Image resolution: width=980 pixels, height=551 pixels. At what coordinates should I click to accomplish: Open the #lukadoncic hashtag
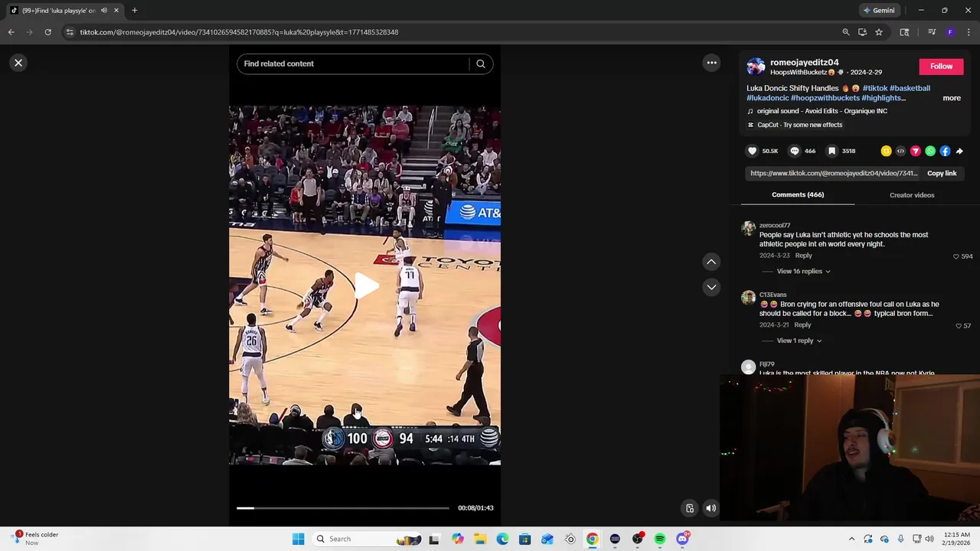pos(768,98)
